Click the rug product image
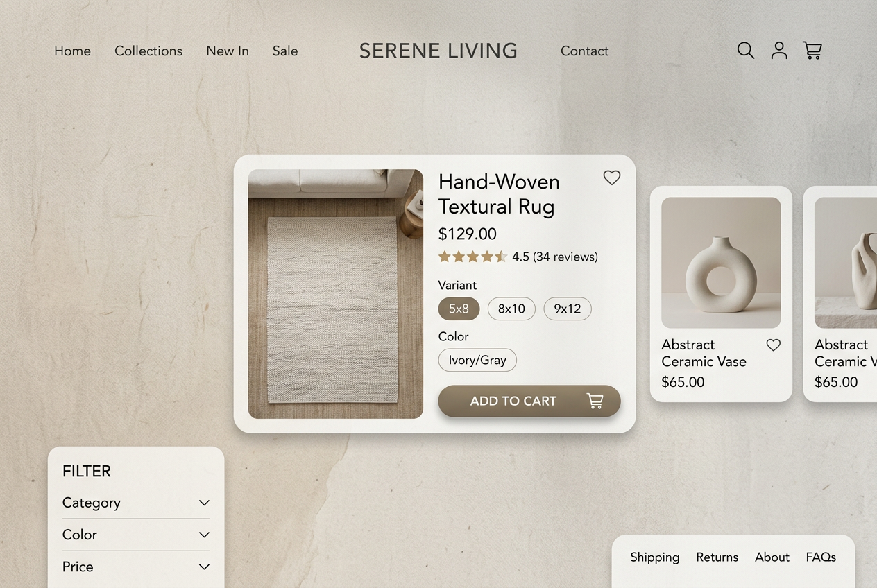 (x=335, y=294)
